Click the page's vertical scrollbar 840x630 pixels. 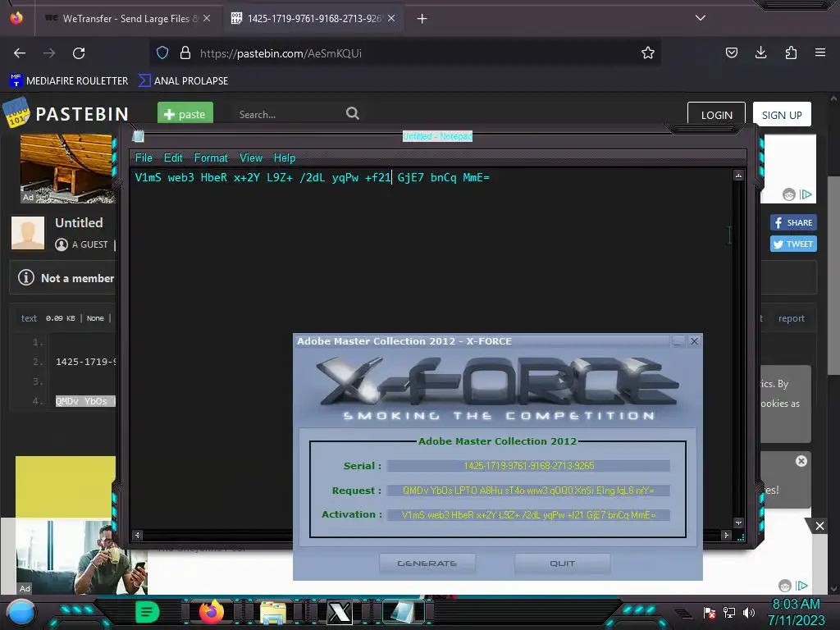point(833,276)
